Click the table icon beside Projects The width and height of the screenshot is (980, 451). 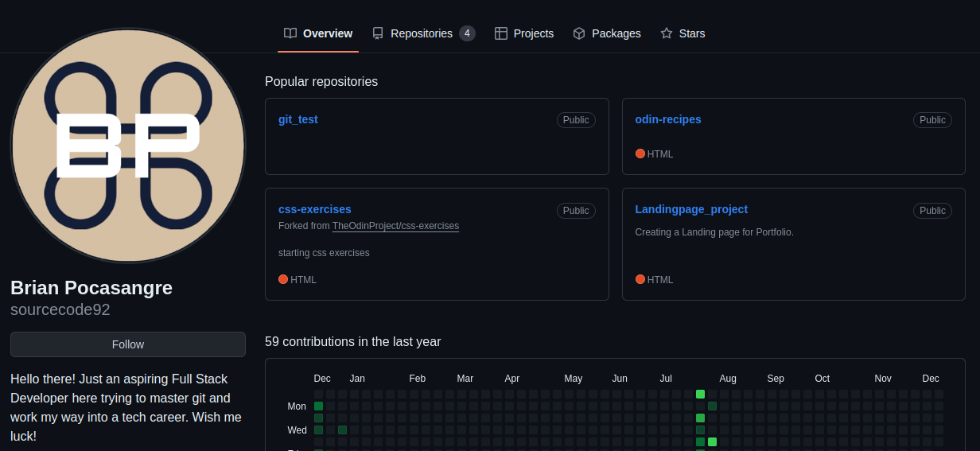(x=501, y=33)
